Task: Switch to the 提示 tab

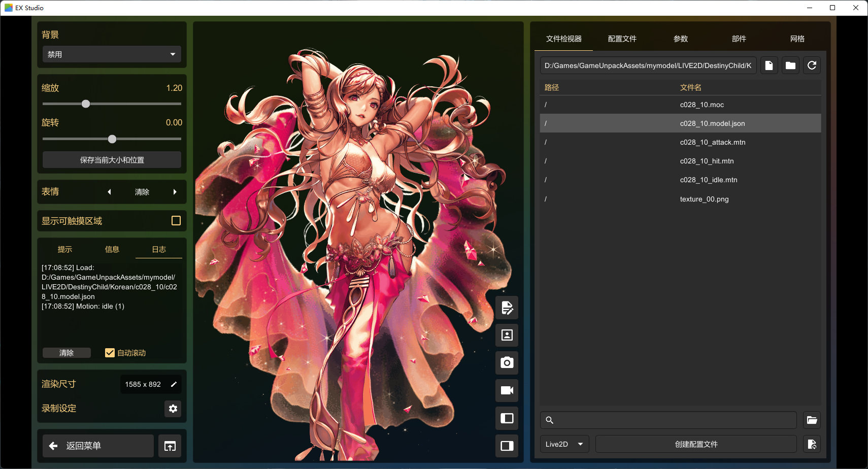Action: click(65, 249)
